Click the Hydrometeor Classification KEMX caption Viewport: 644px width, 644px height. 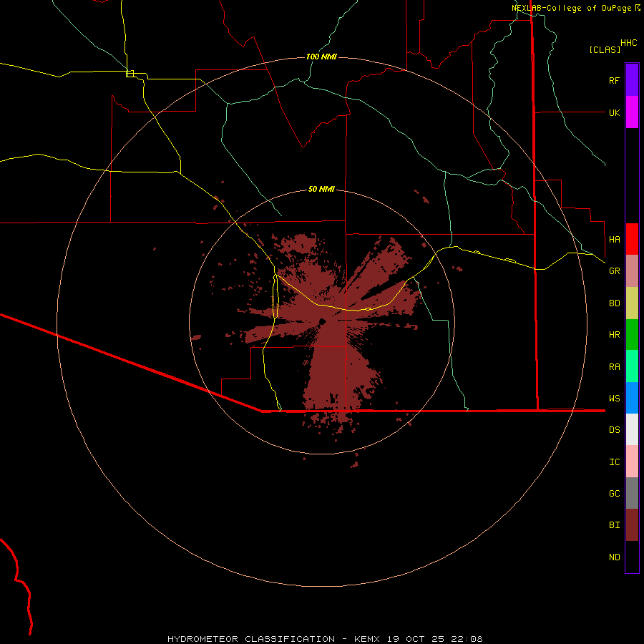[x=325, y=639]
